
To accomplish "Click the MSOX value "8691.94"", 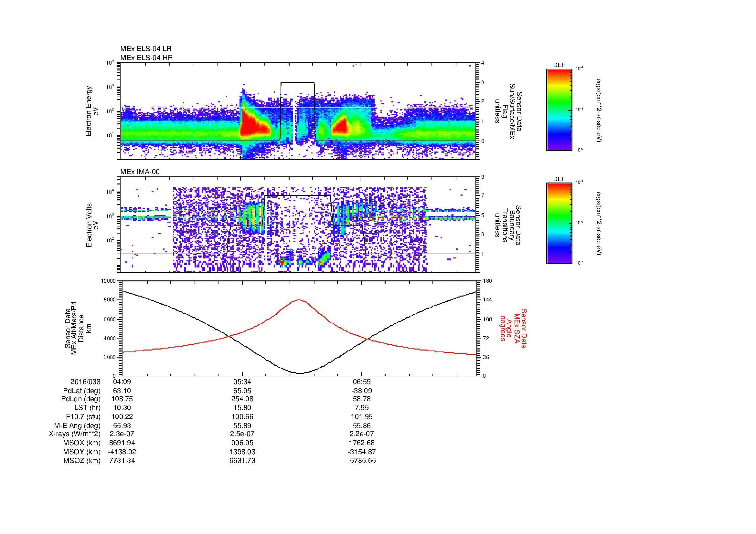I will (x=122, y=443).
